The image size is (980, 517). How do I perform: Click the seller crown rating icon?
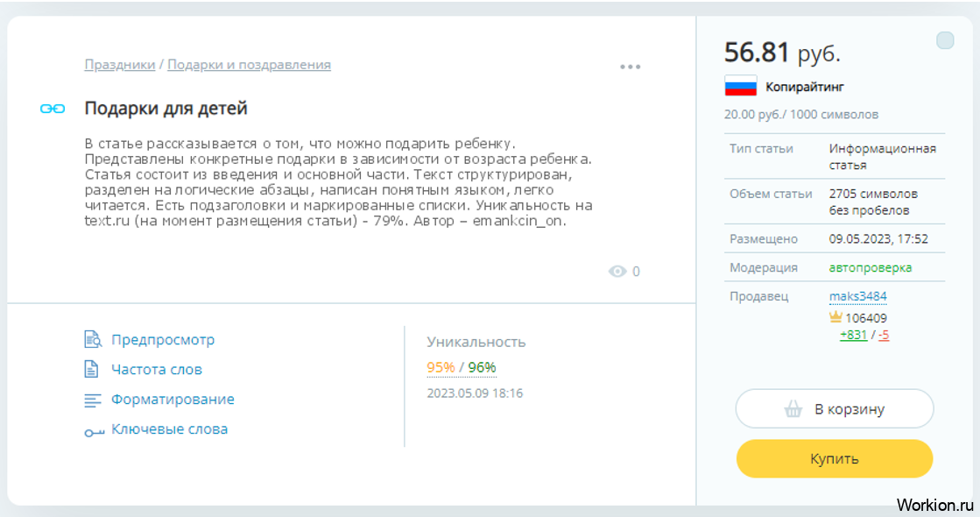(x=835, y=317)
